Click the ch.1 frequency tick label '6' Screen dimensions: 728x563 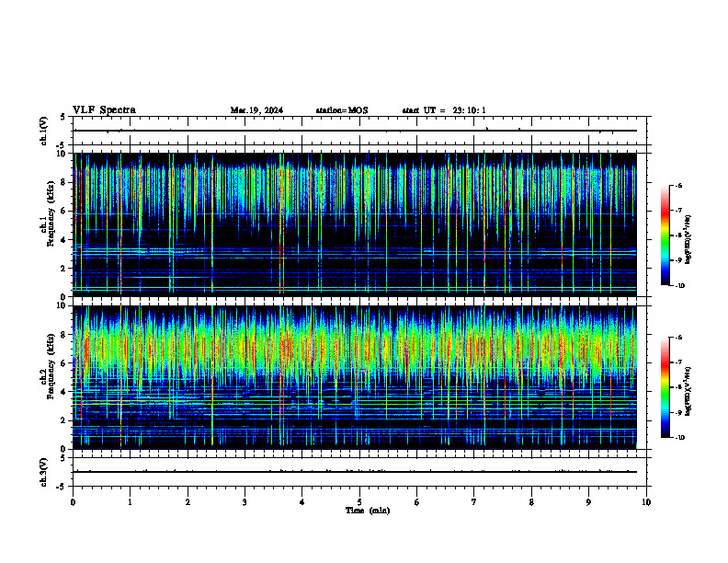63,211
